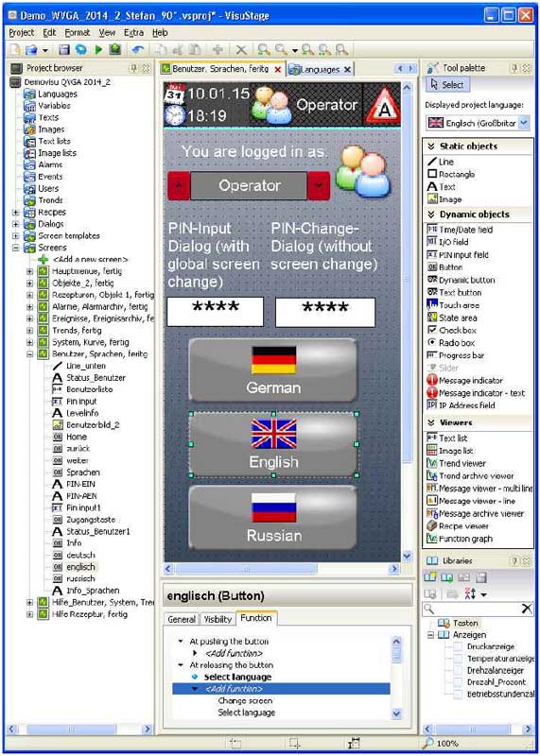Click the canvas horizontal scrollbar

[x=282, y=569]
